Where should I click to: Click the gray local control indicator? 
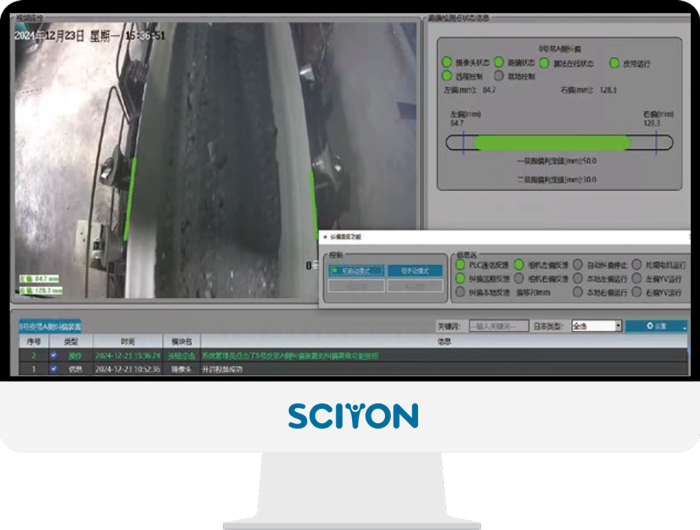tap(497, 75)
